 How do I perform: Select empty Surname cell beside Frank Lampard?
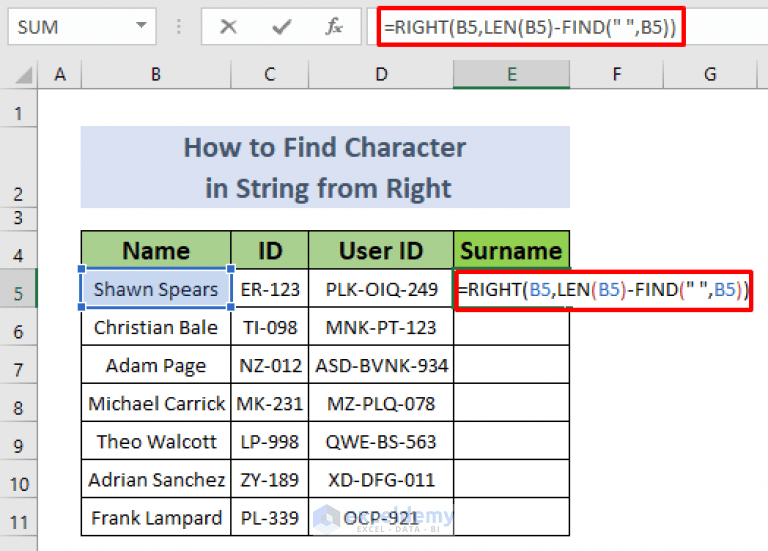point(511,517)
